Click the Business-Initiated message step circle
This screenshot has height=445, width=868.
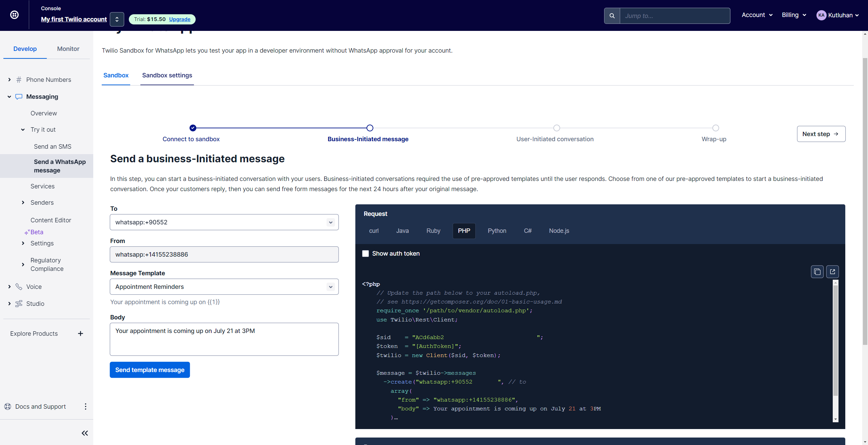click(x=370, y=128)
